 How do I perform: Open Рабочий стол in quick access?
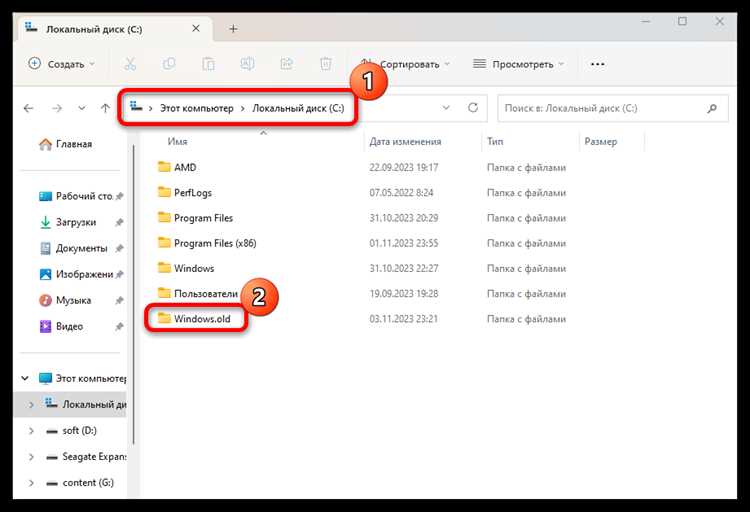pos(76,196)
